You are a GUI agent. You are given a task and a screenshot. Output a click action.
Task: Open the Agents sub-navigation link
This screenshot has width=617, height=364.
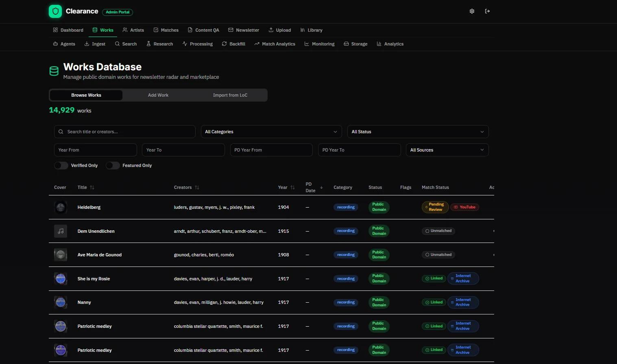point(64,44)
